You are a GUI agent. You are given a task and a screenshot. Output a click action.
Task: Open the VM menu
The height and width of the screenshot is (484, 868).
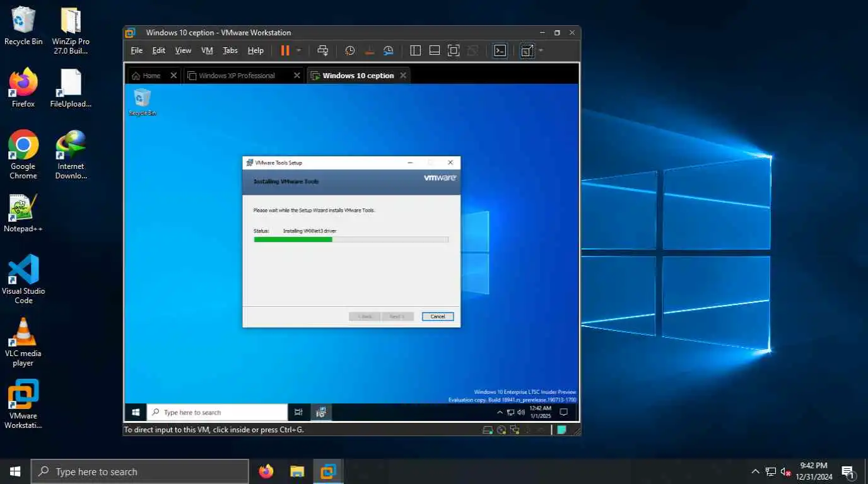pos(207,50)
